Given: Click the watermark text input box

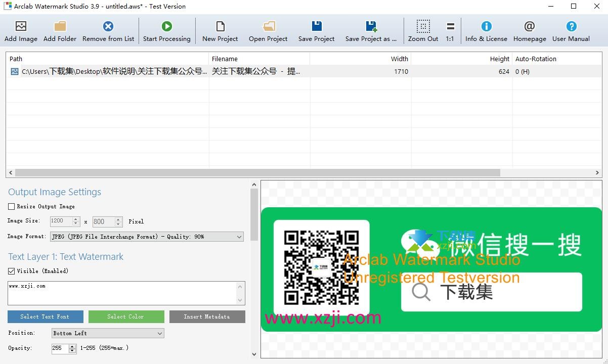Looking at the screenshot, I should click(x=122, y=293).
